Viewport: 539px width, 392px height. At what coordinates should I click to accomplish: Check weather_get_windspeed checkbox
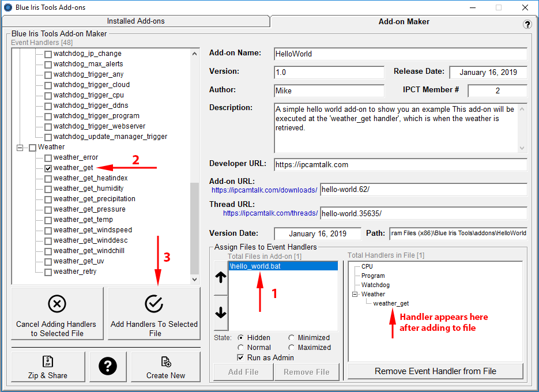click(x=48, y=231)
